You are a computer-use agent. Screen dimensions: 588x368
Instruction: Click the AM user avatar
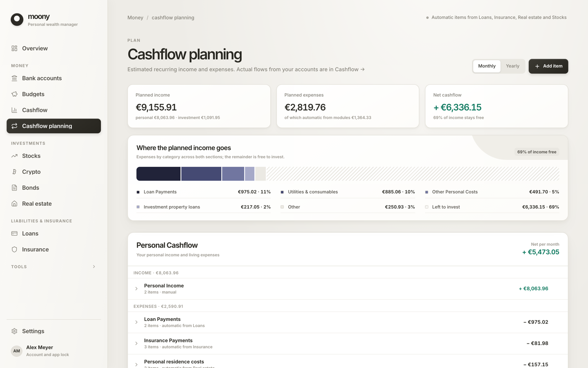tap(16, 351)
